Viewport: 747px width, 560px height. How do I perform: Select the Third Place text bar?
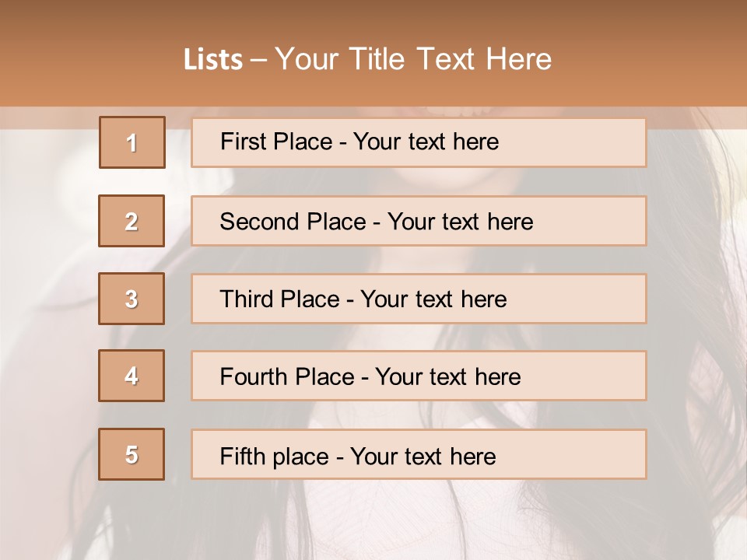419,299
